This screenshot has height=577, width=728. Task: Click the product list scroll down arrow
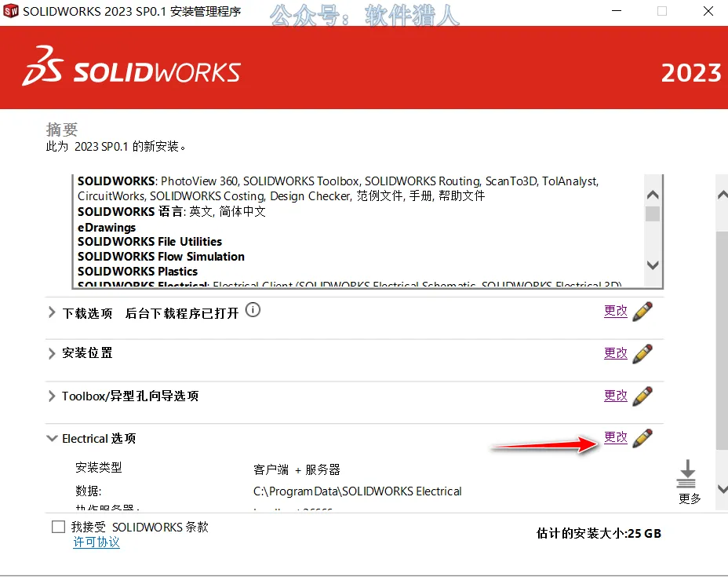point(653,265)
